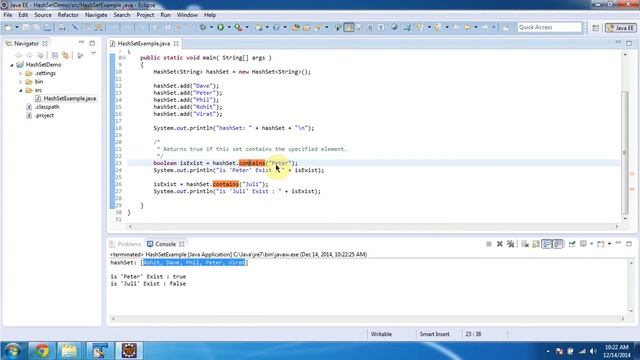Toggle Block Selection Mode icon
Image resolution: width=640 pixels, height=360 pixels.
coord(370,27)
